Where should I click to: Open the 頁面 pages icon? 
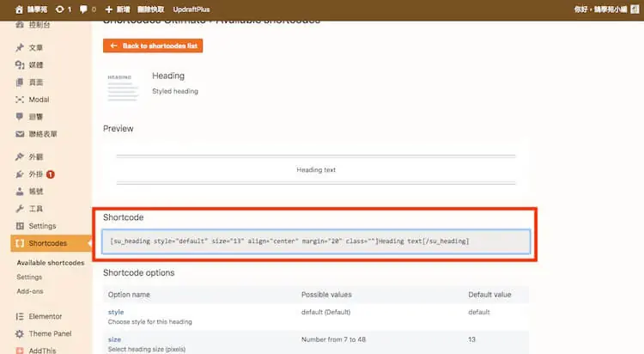pyautogui.click(x=19, y=82)
